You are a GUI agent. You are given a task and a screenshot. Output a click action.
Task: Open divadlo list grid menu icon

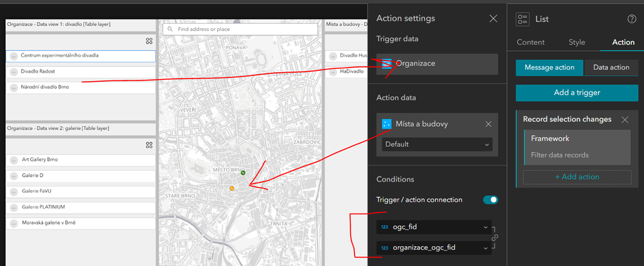pos(149,41)
